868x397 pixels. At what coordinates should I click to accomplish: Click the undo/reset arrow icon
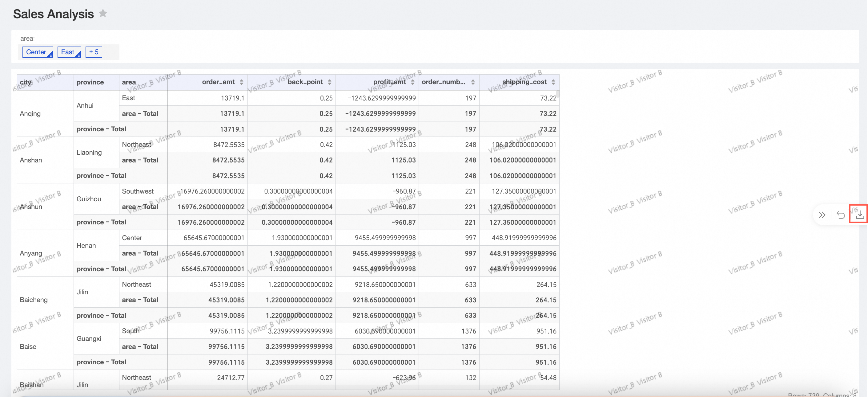[840, 215]
